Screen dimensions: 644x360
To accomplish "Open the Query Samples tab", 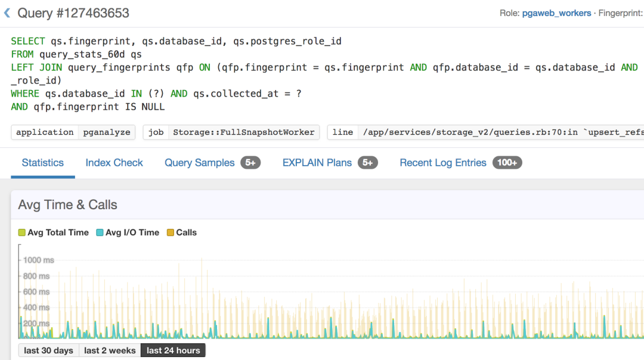I will coord(200,163).
